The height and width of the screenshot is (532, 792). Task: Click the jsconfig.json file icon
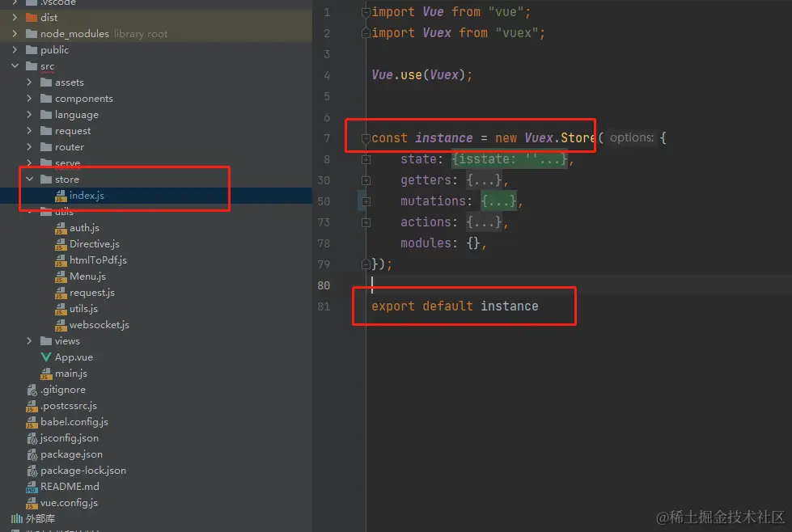[x=32, y=438]
